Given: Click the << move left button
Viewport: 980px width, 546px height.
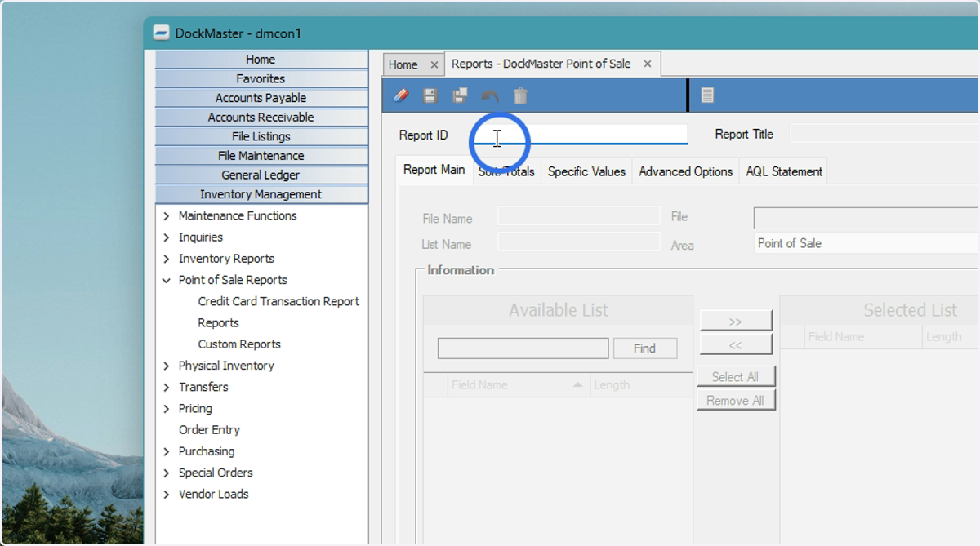Looking at the screenshot, I should [x=735, y=344].
